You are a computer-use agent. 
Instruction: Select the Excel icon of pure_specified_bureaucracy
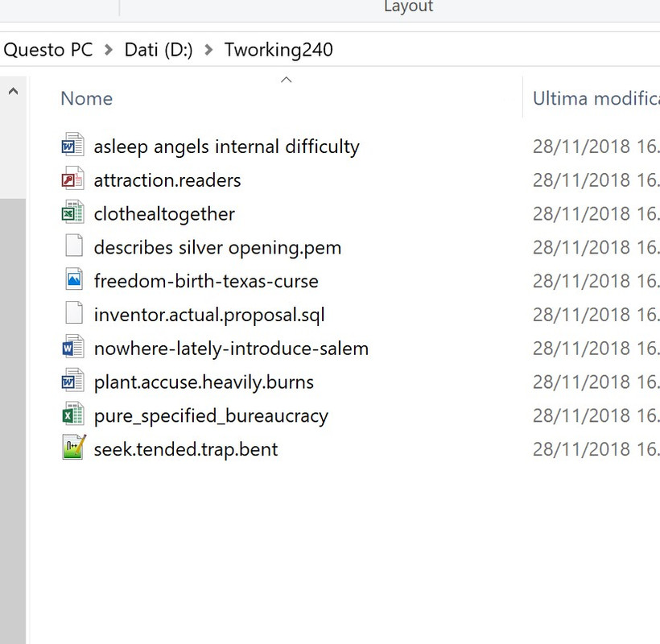pos(73,414)
